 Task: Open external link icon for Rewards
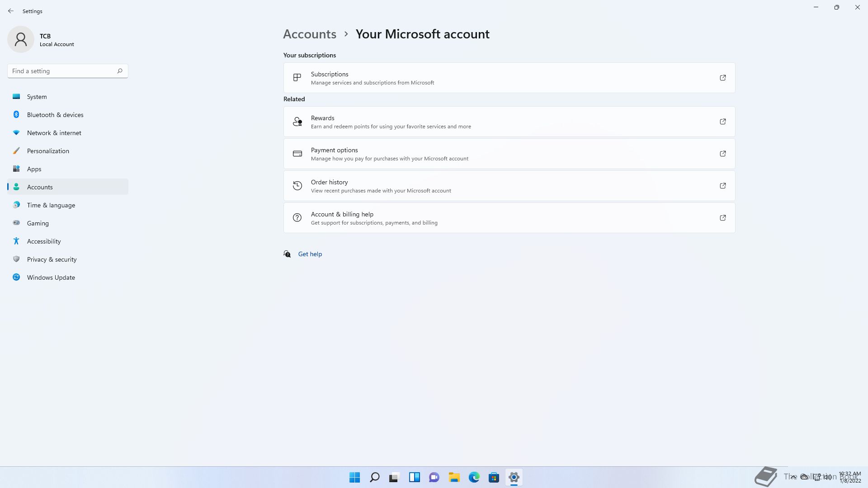tap(723, 122)
